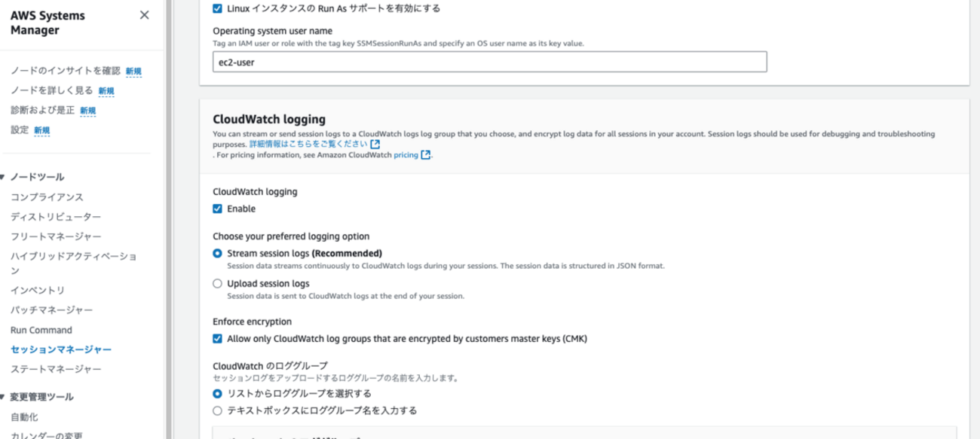Click the ec2-user operating system user name field
The image size is (980, 439).
pyautogui.click(x=490, y=62)
